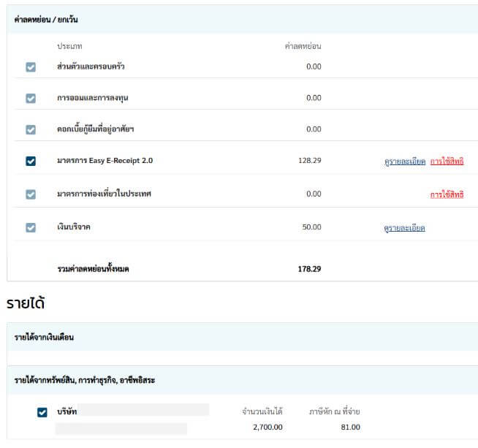Click the total deduction value 178.29
478x448 pixels.
click(309, 269)
